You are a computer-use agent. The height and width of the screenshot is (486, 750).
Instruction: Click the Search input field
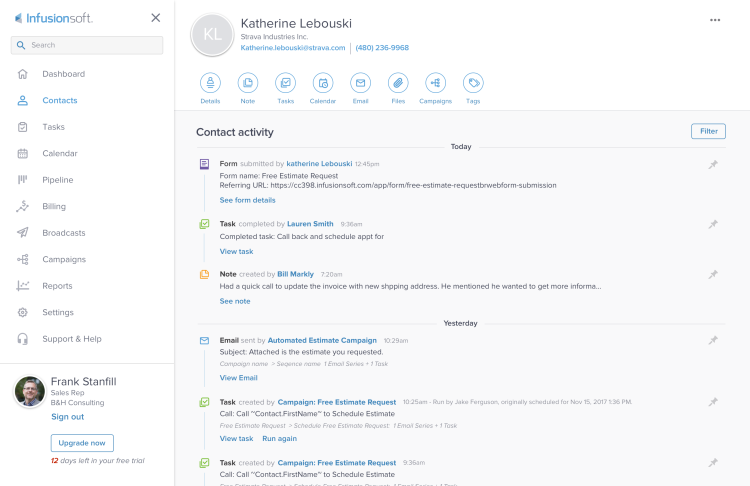tap(87, 45)
